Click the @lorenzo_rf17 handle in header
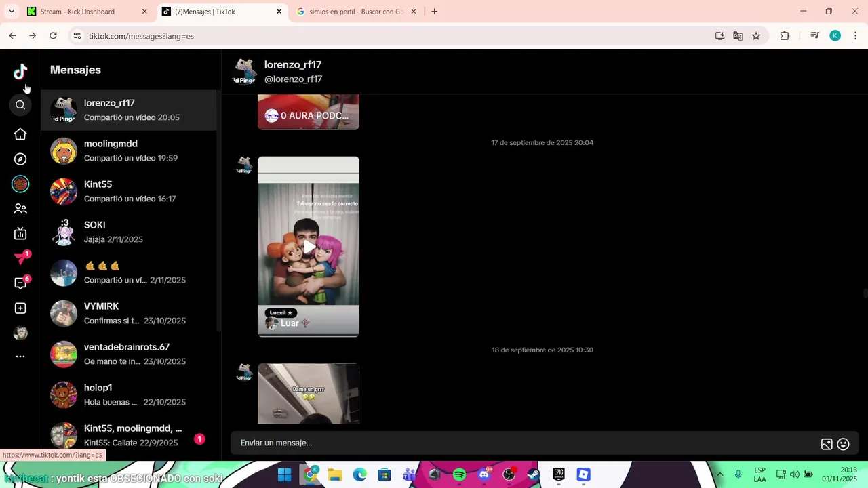The image size is (868, 488). [293, 79]
